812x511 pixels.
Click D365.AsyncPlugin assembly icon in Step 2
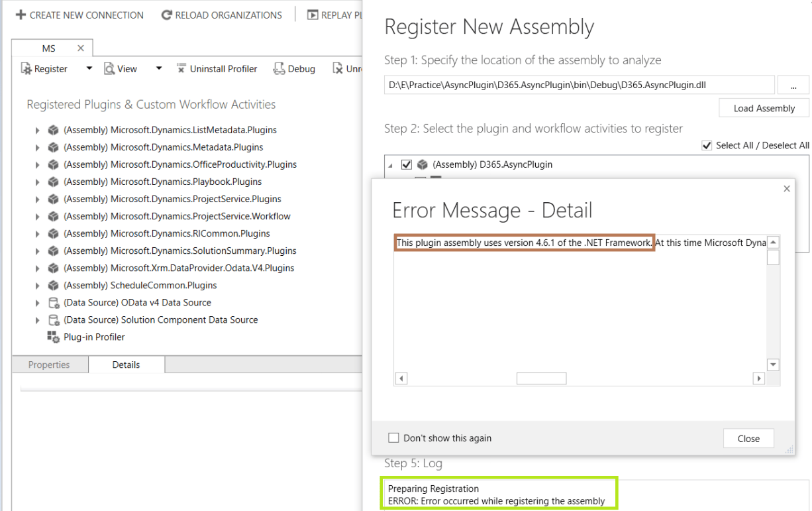point(422,164)
